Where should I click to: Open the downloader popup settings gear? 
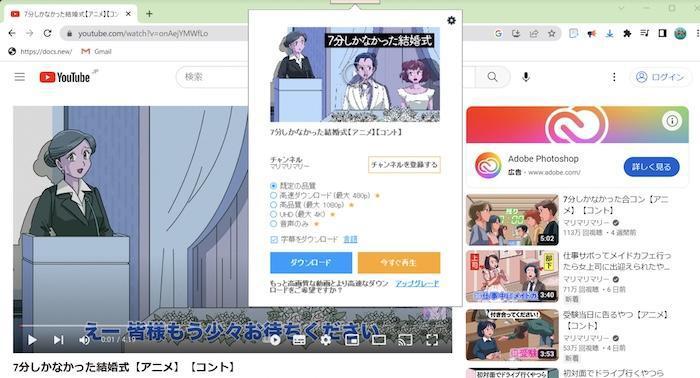451,20
